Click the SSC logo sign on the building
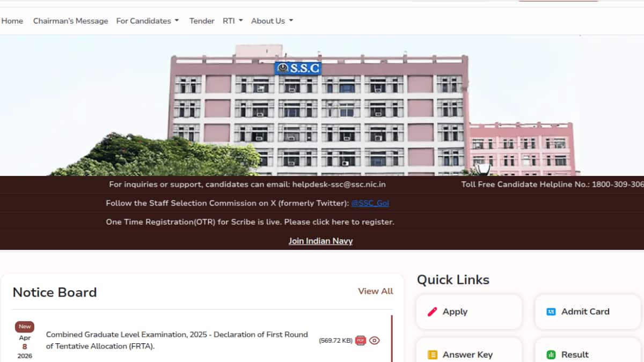The image size is (644, 362). pos(298,68)
